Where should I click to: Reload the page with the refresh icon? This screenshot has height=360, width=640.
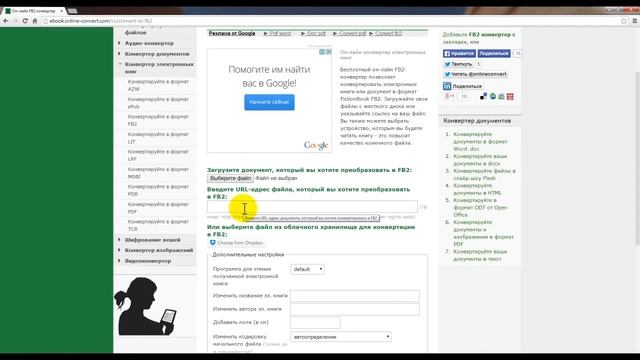(x=25, y=21)
